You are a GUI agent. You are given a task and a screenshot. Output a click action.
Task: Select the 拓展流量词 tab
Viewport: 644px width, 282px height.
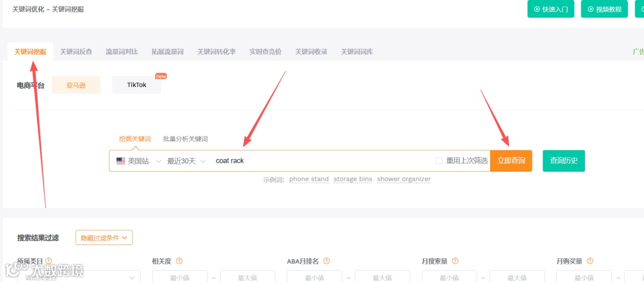coord(168,52)
